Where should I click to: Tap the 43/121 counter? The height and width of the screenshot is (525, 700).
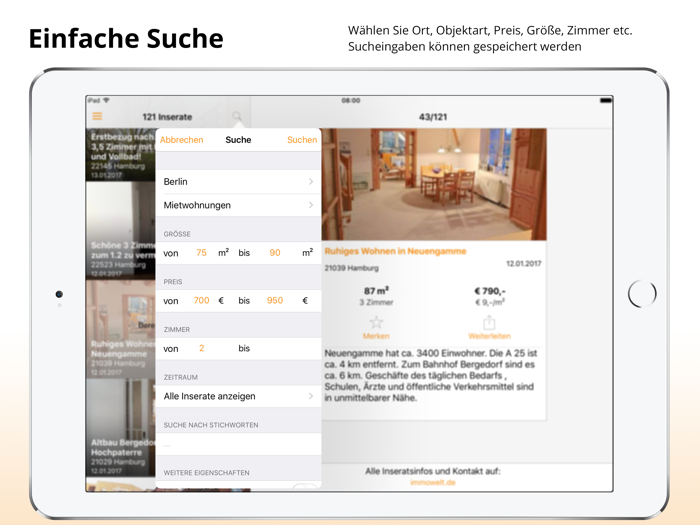click(433, 117)
